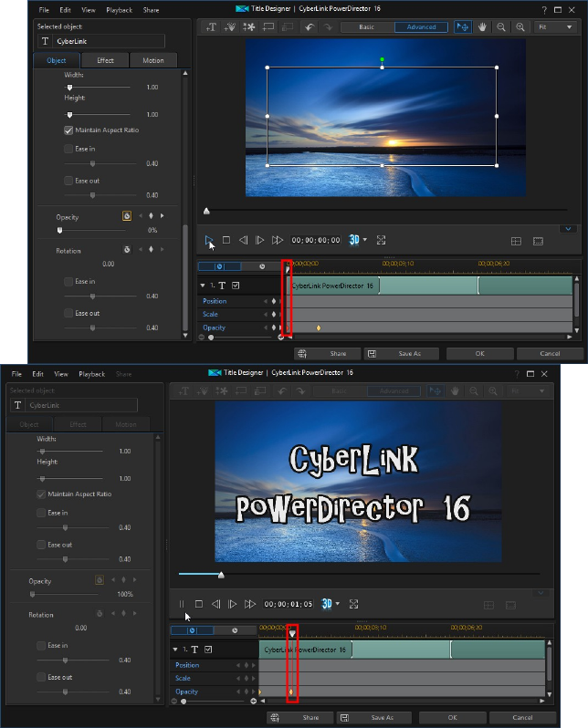Click OK button in stopped-preview window
The image size is (588, 728).
[480, 354]
